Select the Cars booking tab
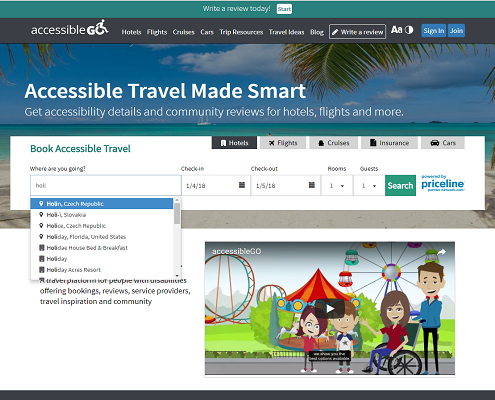The height and width of the screenshot is (400, 495). click(x=443, y=143)
